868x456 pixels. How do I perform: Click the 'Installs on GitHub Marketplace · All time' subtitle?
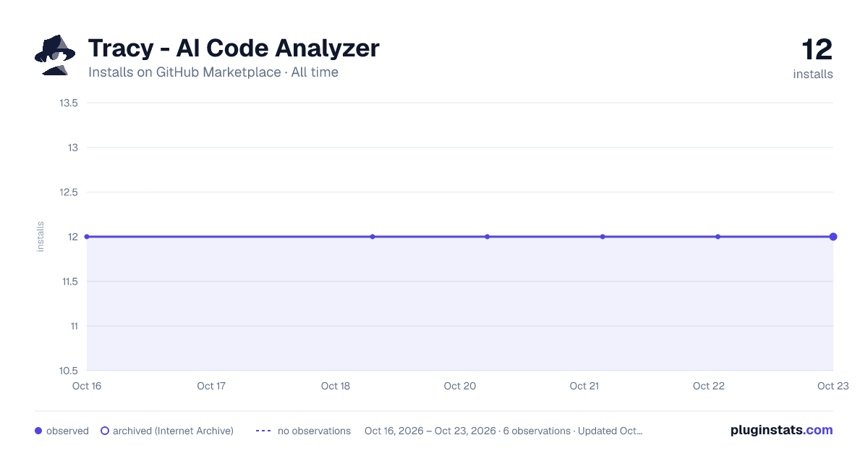tap(213, 72)
